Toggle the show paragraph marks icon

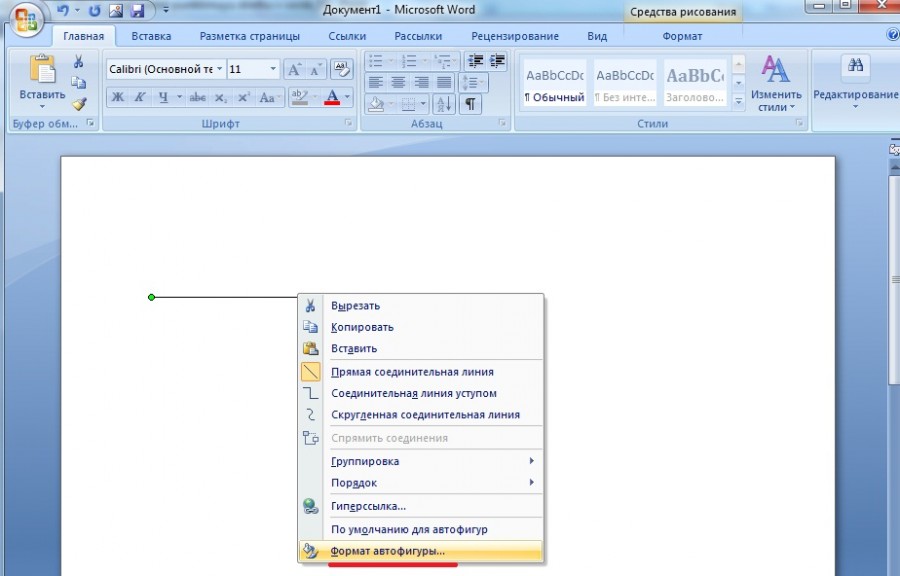click(470, 104)
